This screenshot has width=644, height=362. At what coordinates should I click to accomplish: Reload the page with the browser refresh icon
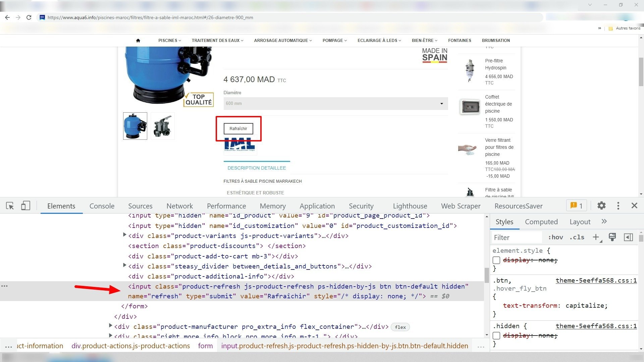(x=29, y=17)
